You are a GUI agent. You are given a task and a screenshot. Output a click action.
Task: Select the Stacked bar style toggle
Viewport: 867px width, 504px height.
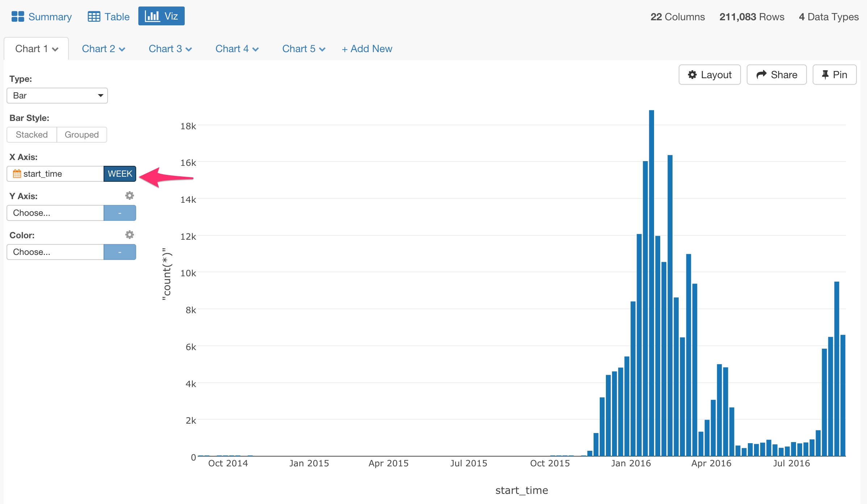pos(32,134)
